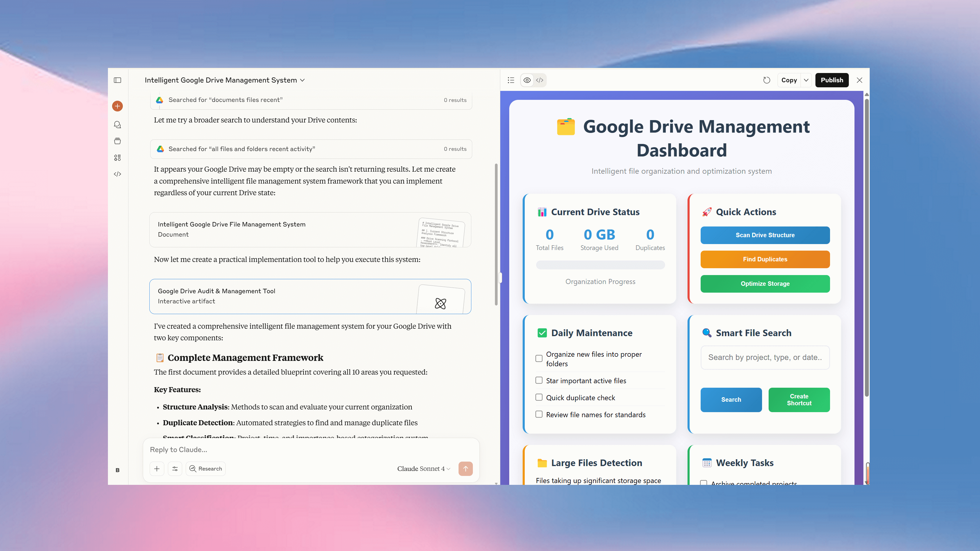Click the magnifier icon by Smart File Search
Viewport: 980px width, 551px height.
pyautogui.click(x=707, y=333)
